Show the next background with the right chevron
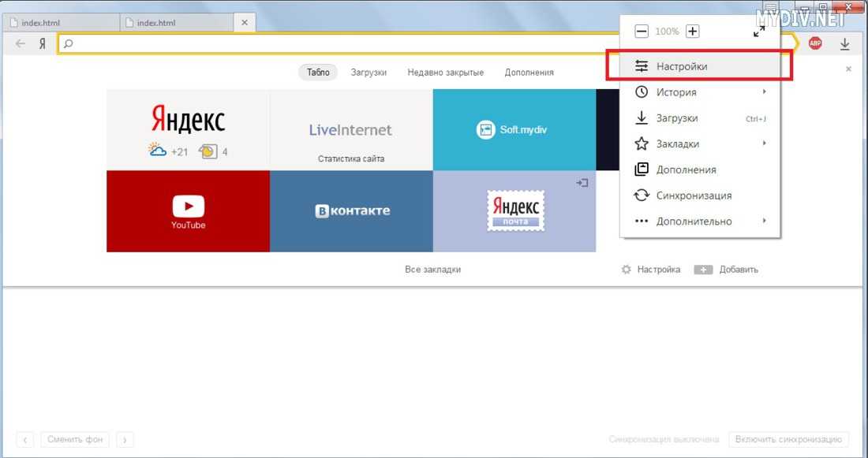 coord(125,440)
